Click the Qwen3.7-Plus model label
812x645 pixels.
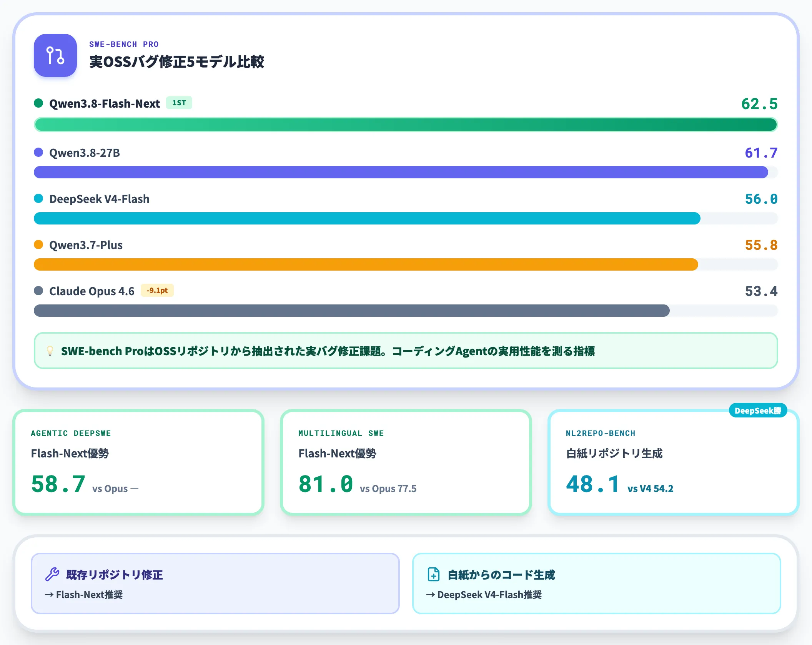click(x=86, y=245)
